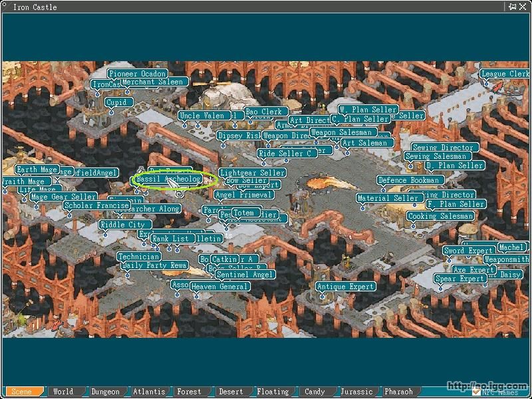Click the Scholar Francise label
This screenshot has width=532, height=399.
click(96, 205)
